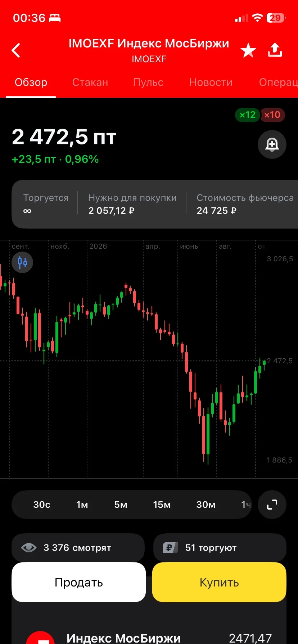Viewport: 298px width, 644px height.
Task: Switch chart type with the candlestick icon
Action: [22, 262]
